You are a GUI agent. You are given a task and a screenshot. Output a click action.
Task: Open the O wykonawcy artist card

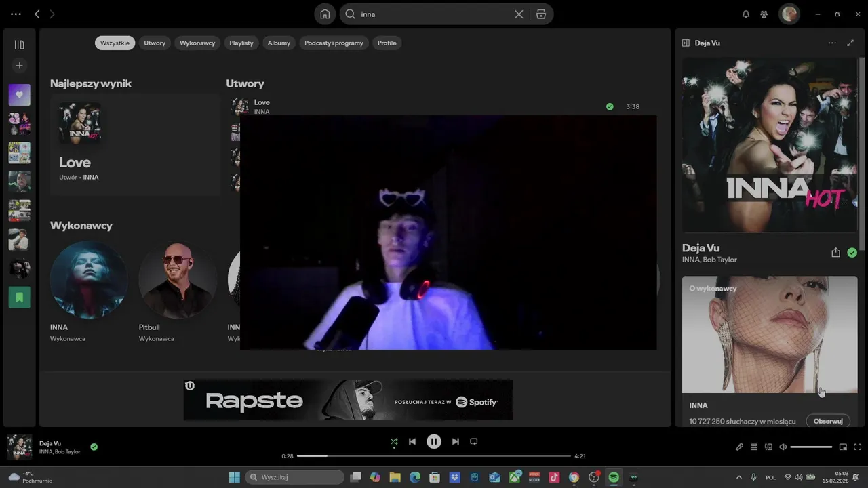[770, 351]
